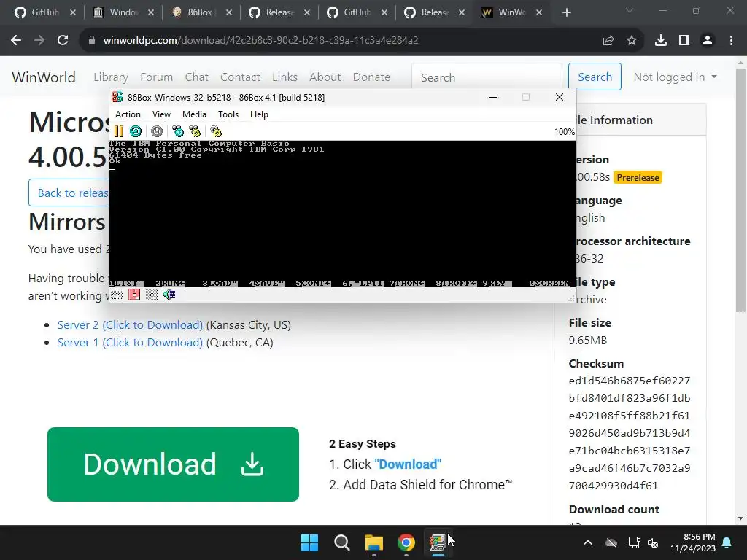Open the WinWorld Donate page

pos(371,77)
